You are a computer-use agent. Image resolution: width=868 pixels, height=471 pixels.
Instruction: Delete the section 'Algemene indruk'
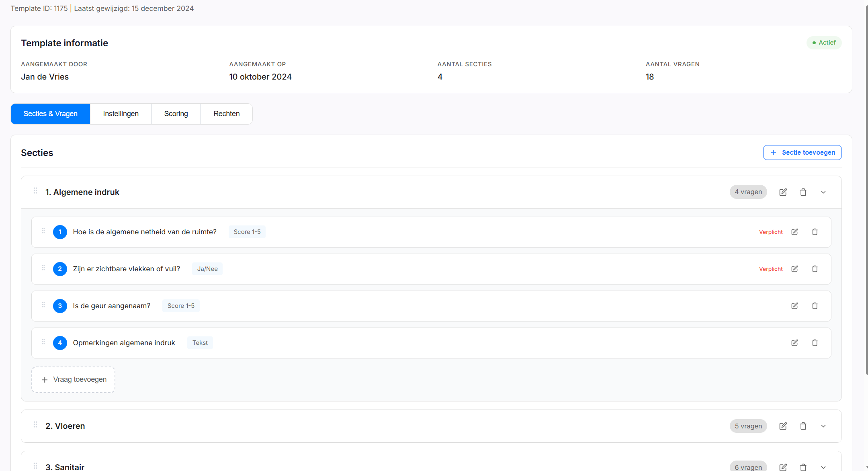tap(803, 192)
